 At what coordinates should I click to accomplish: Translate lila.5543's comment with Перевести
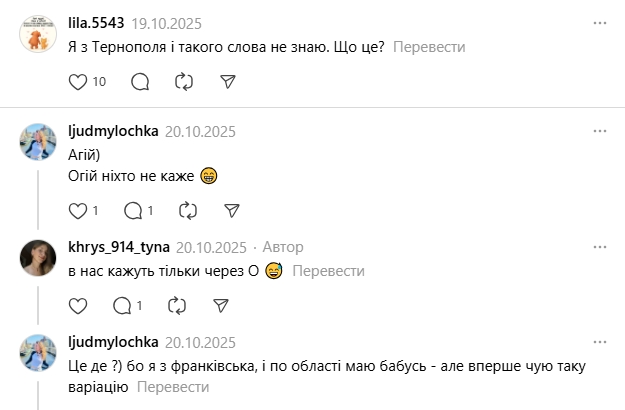point(429,47)
